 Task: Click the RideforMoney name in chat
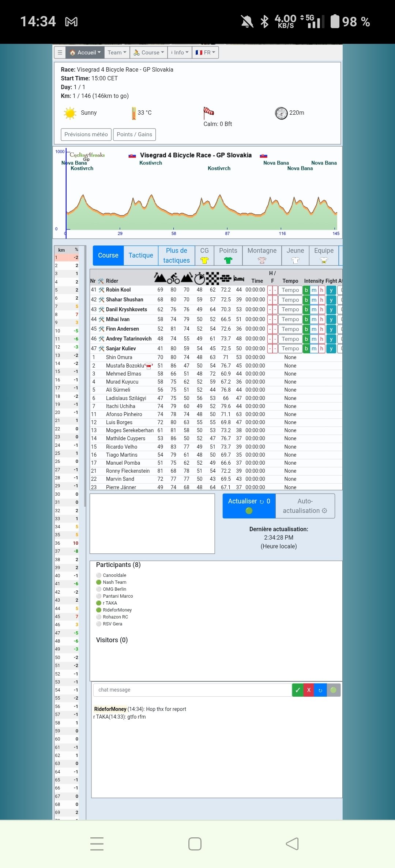coord(110,709)
